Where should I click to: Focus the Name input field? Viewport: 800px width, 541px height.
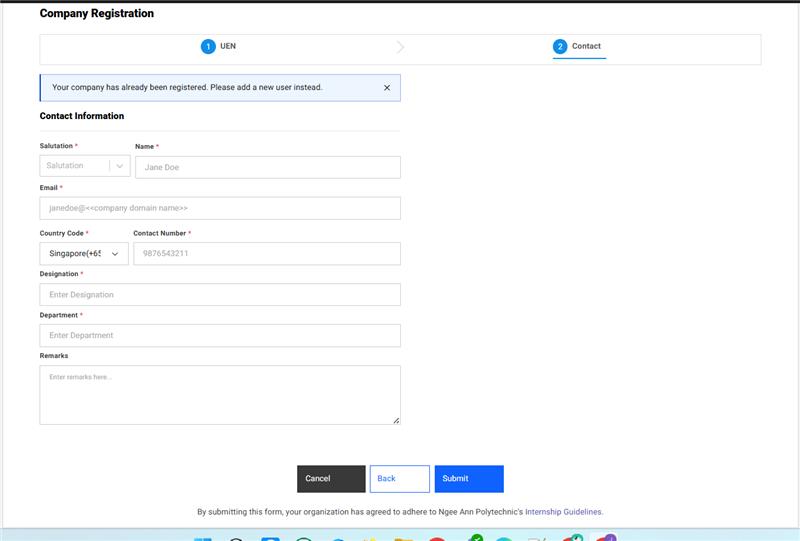(267, 167)
